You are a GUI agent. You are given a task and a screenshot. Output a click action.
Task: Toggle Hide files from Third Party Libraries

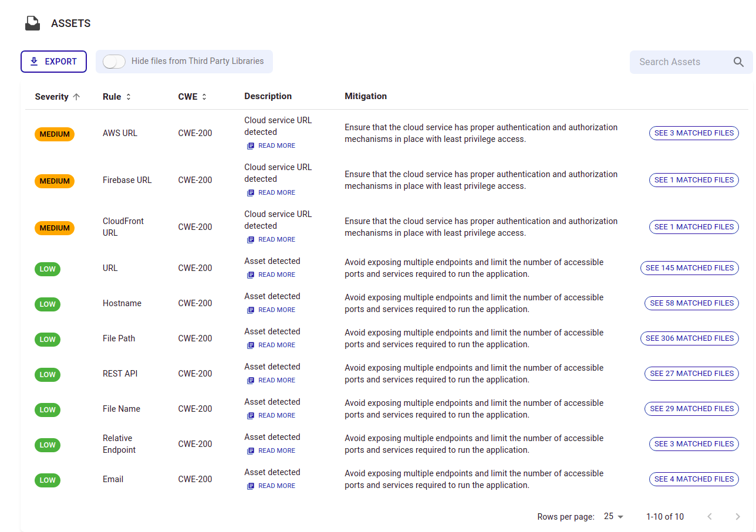pyautogui.click(x=114, y=62)
